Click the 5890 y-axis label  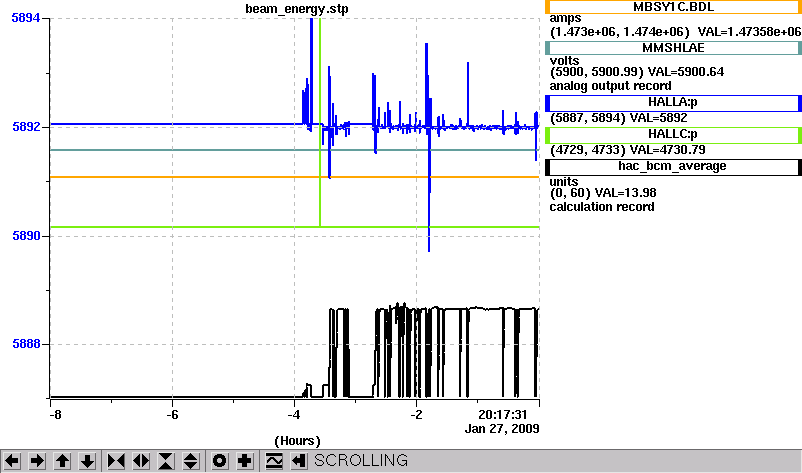tap(26, 236)
